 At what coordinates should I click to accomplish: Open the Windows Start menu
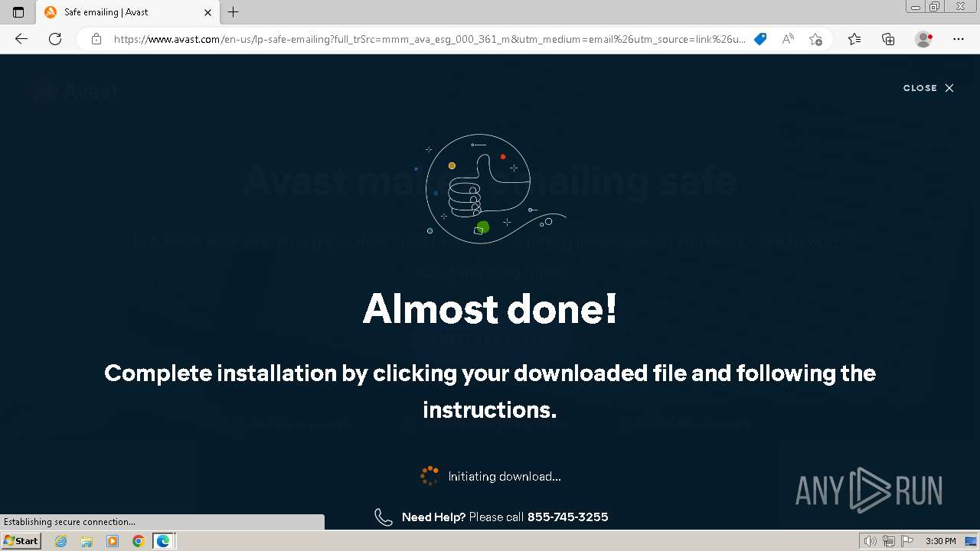click(21, 541)
